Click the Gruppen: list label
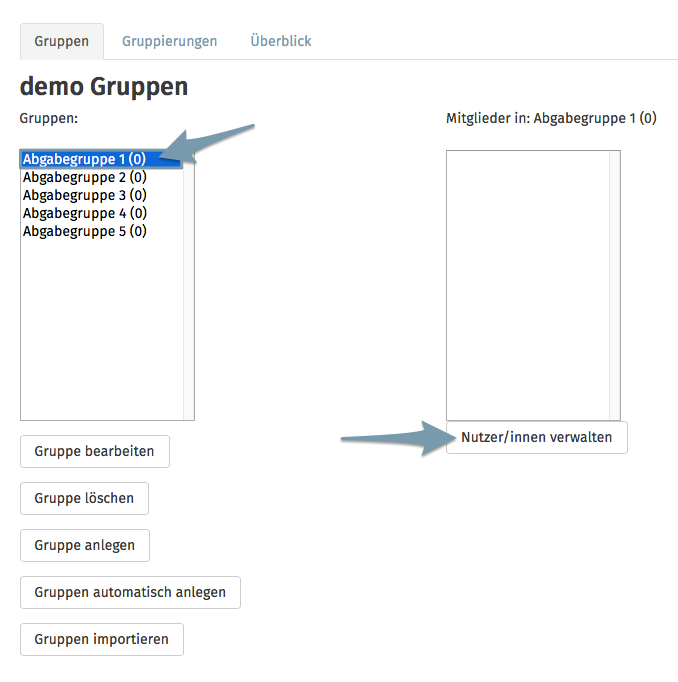Screen dimensions: 678x682 [x=49, y=118]
